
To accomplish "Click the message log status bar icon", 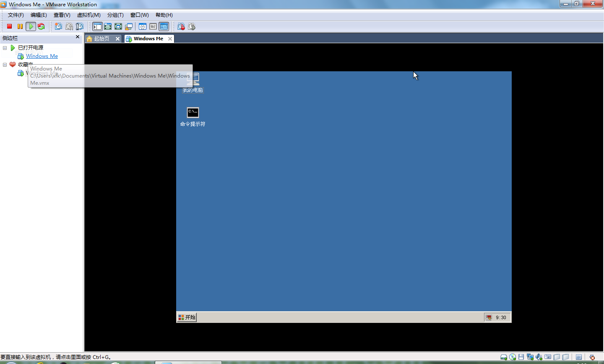I will pos(579,357).
